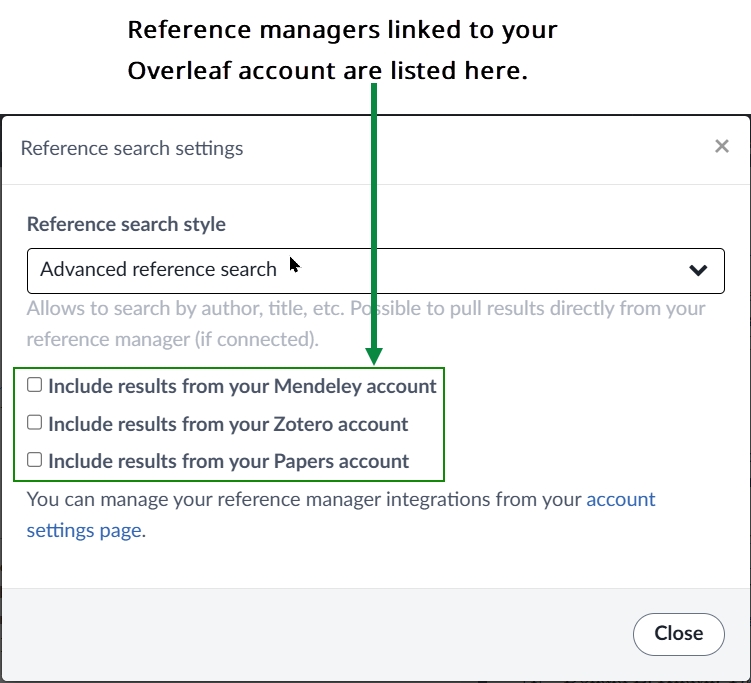
Task: Click the "Reference search settings" dialog title
Action: [x=132, y=149]
